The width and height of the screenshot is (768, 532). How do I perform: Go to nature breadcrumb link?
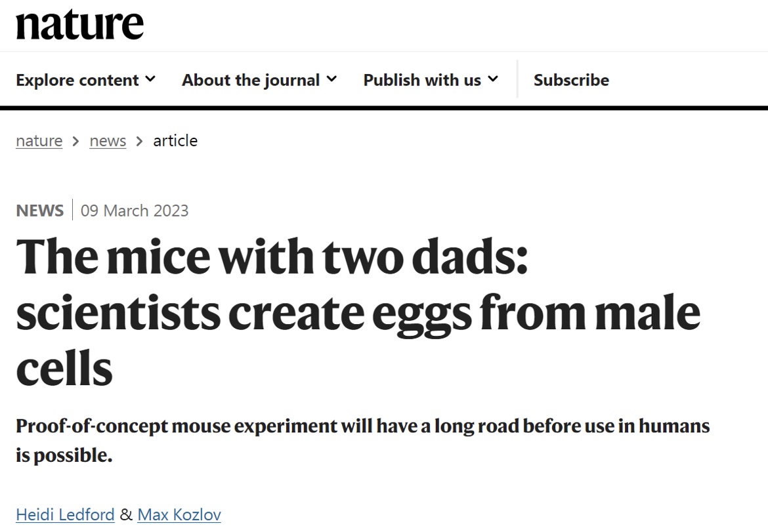39,141
